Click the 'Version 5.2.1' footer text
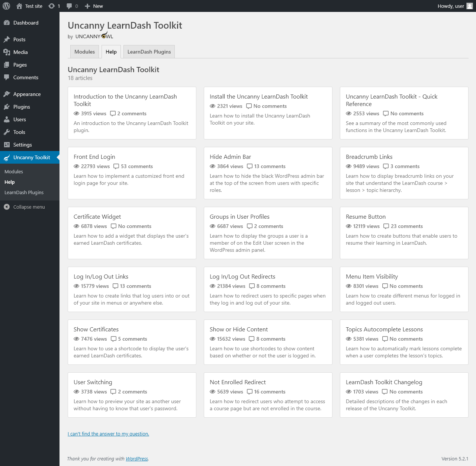The image size is (476, 466). (x=455, y=459)
